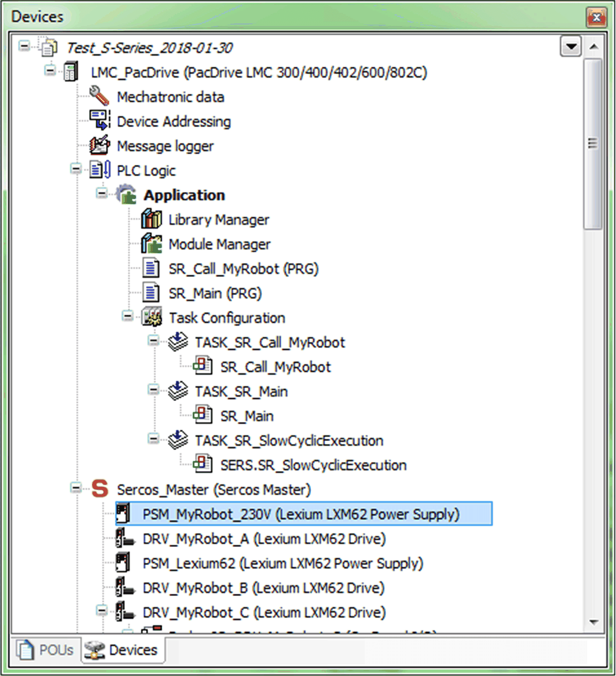Click the Mechatronic data wrench icon

pyautogui.click(x=99, y=96)
